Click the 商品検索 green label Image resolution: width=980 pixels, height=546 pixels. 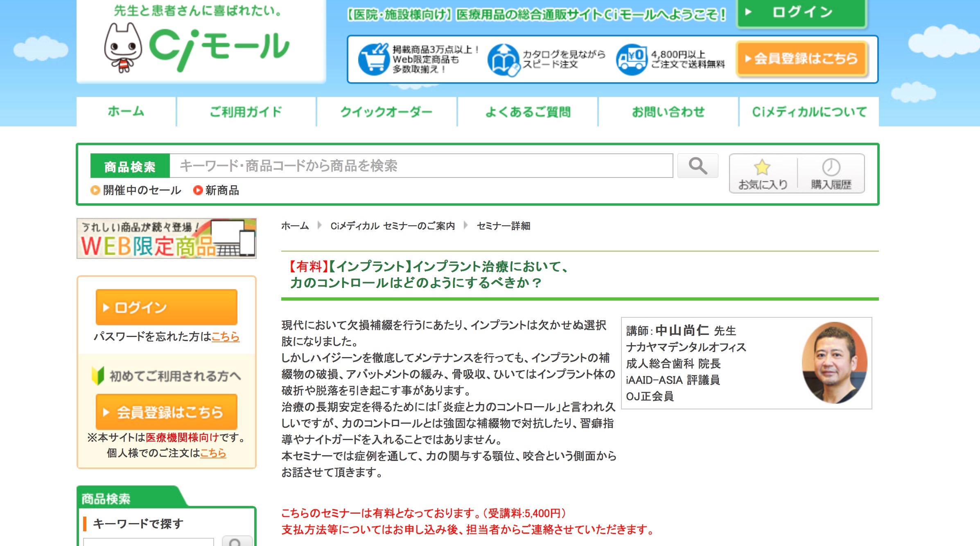130,166
